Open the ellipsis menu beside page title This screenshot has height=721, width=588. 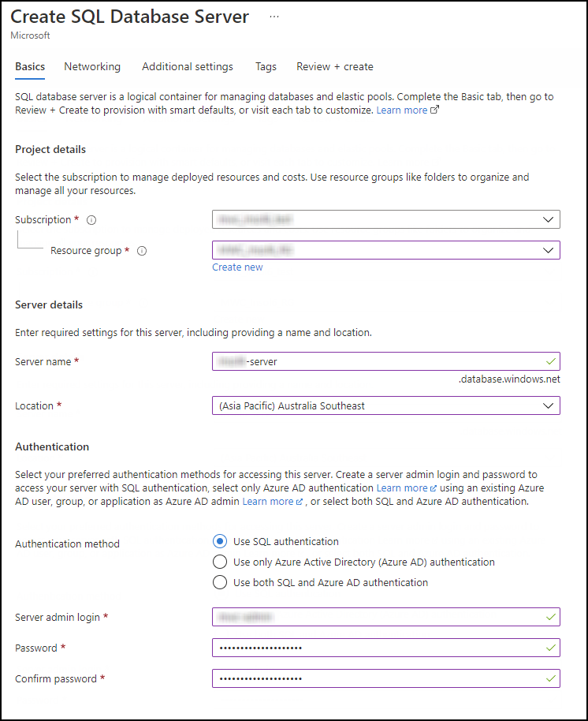pyautogui.click(x=274, y=17)
